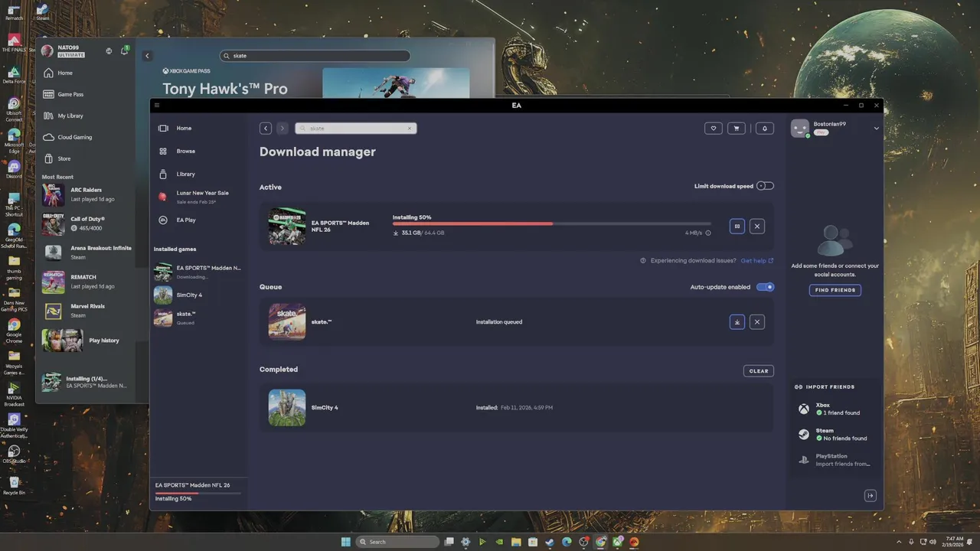This screenshot has width=980, height=551.
Task: Open the Ubisoft Connect desktop icon
Action: coord(14,109)
